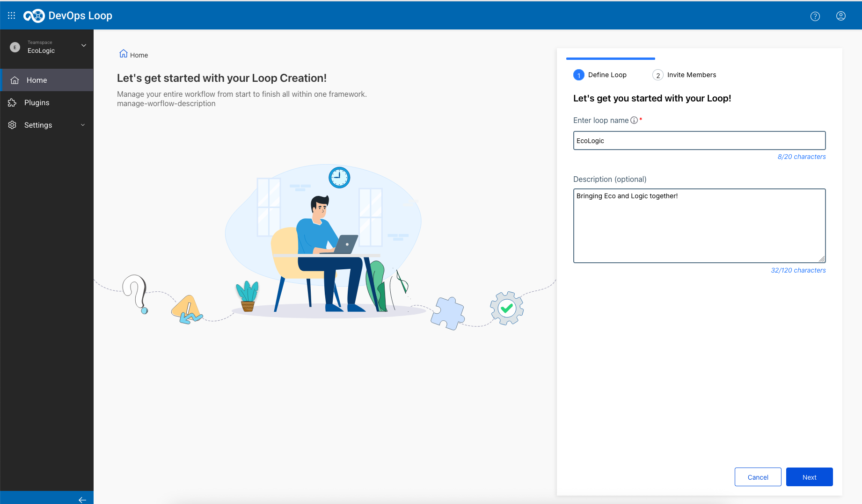The image size is (862, 504).
Task: Expand the Settings submenu chevron
Action: [x=83, y=125]
